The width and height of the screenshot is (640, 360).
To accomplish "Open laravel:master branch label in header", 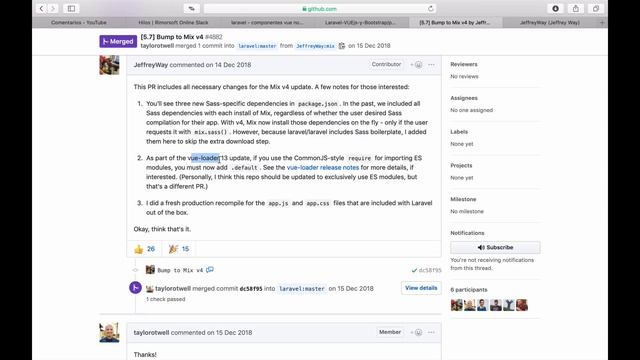I will pyautogui.click(x=257, y=46).
